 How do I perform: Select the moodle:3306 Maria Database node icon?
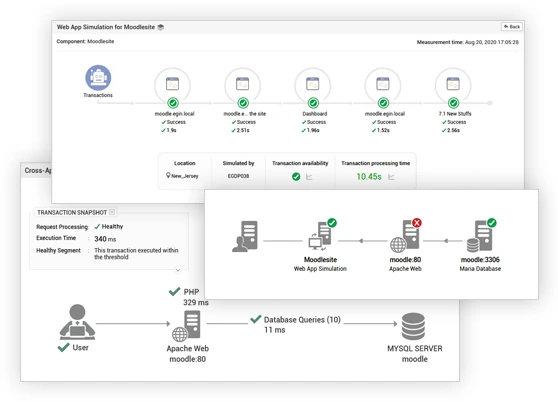481,236
